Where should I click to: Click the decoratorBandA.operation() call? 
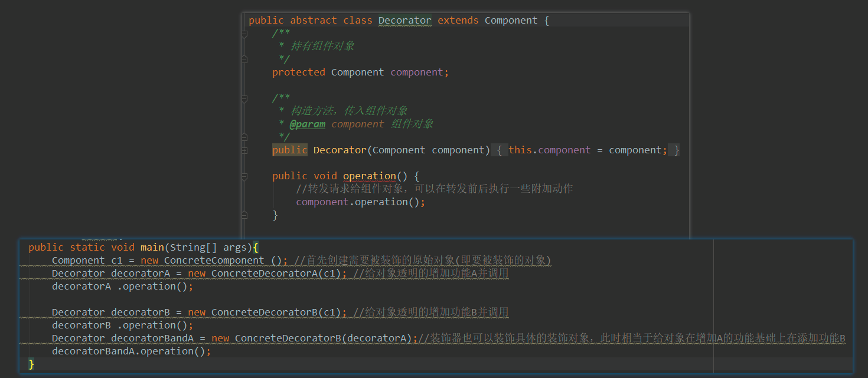point(131,351)
